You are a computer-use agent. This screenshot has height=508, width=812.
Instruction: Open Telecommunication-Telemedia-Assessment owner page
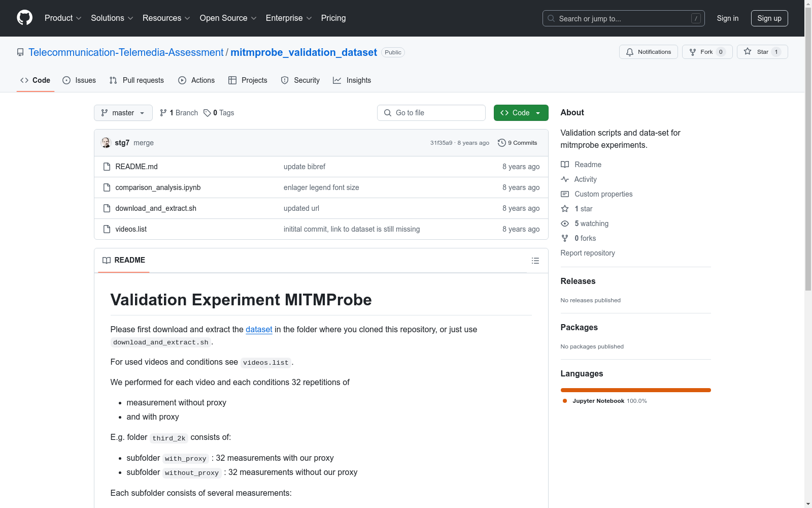(x=126, y=52)
